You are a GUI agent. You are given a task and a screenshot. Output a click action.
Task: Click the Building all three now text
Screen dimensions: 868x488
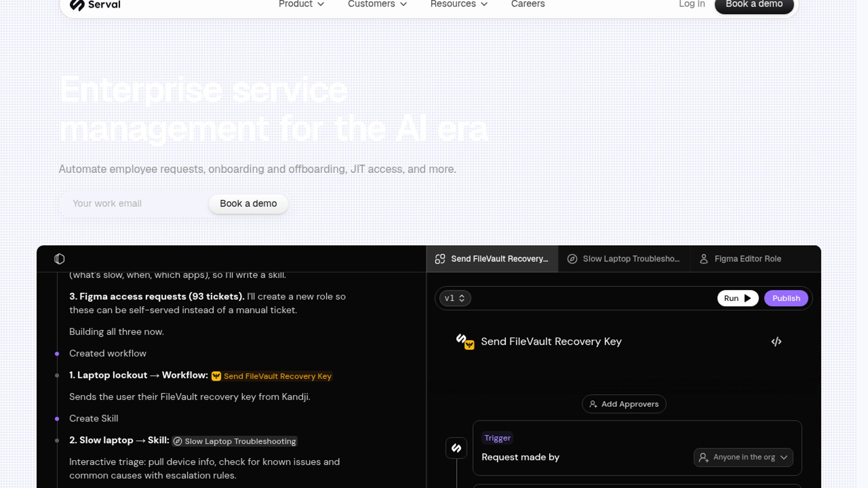[117, 332]
